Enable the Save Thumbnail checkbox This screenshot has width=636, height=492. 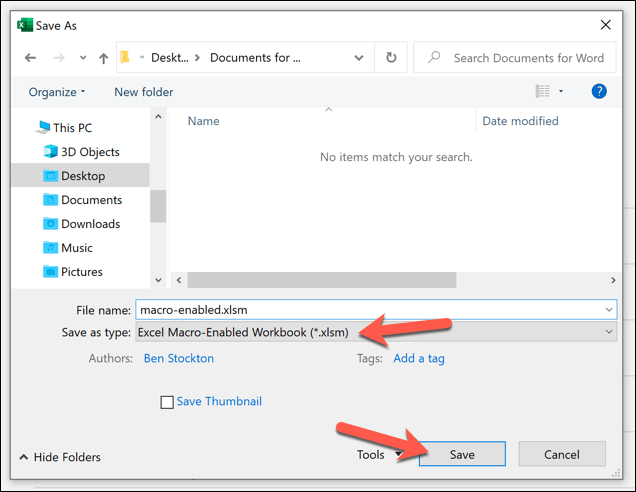point(167,402)
